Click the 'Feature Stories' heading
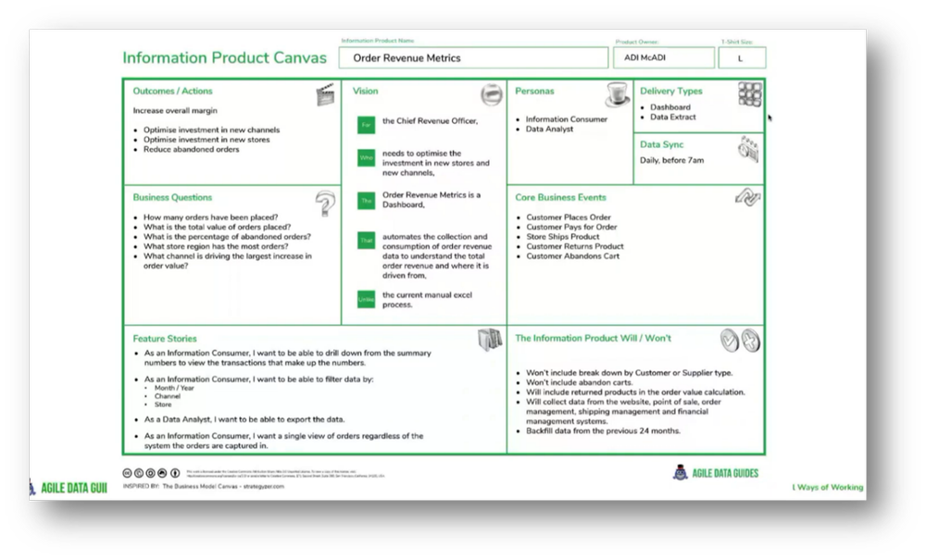Image resolution: width=926 pixels, height=560 pixels. click(165, 339)
